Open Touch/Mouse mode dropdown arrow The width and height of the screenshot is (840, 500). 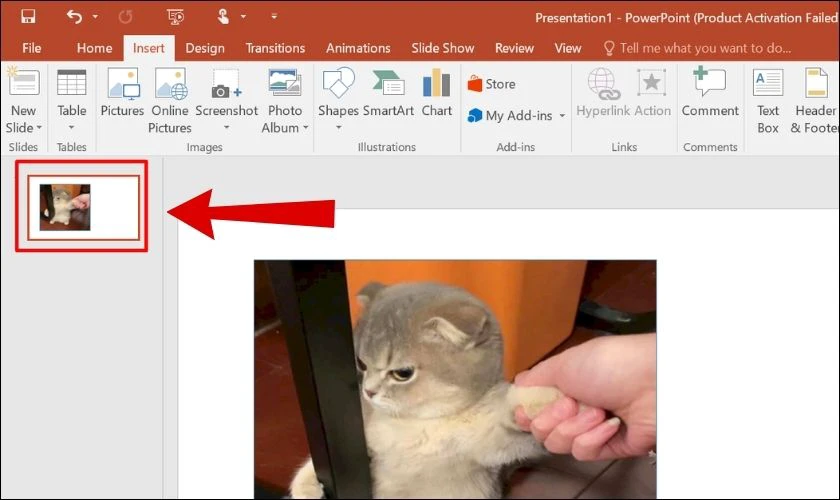243,17
